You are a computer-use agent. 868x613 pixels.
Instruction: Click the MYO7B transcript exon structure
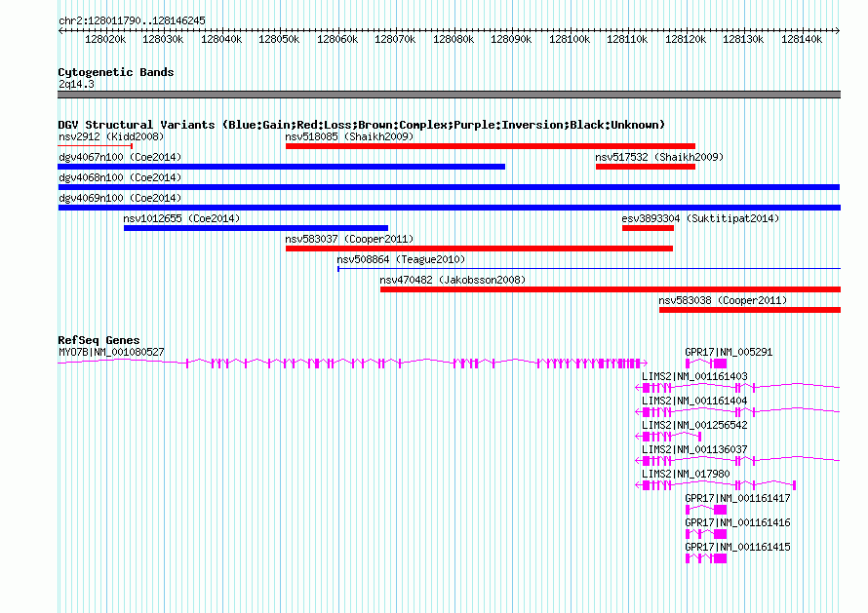(x=353, y=363)
